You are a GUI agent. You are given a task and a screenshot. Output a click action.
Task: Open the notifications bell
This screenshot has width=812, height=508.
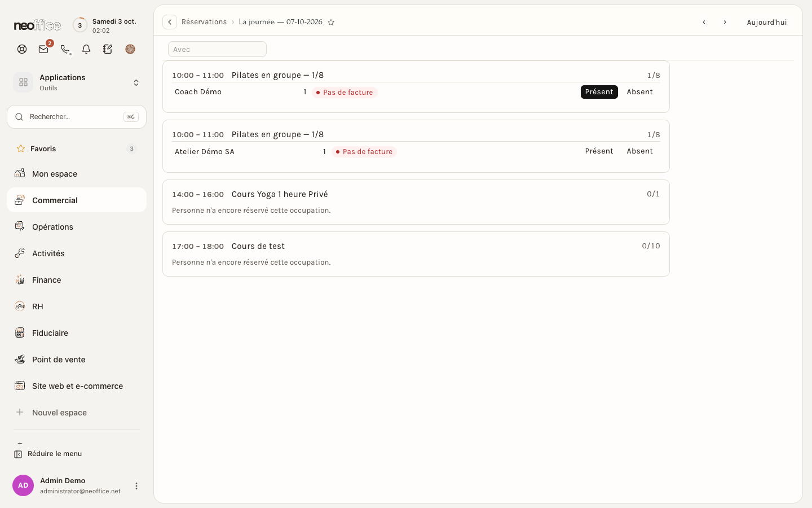coord(86,49)
